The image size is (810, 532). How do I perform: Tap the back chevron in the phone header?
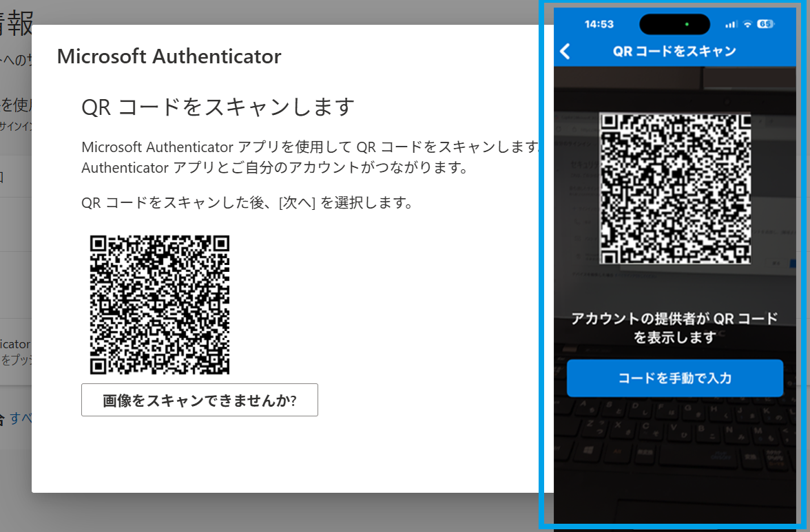tap(565, 52)
